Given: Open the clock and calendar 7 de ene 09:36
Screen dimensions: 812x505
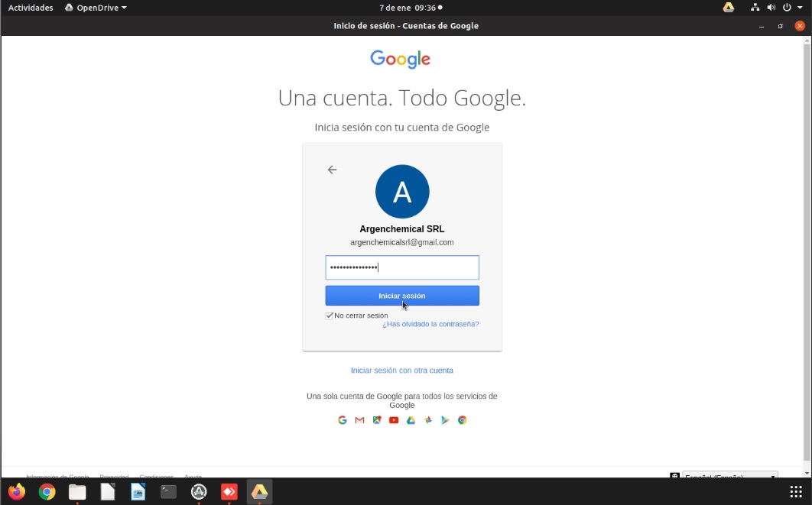Looking at the screenshot, I should point(411,8).
